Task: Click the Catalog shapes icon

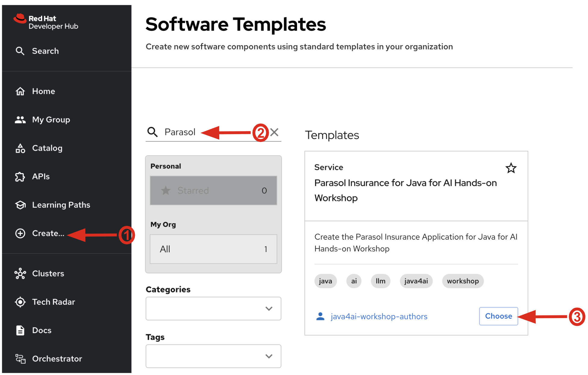Action: click(20, 148)
